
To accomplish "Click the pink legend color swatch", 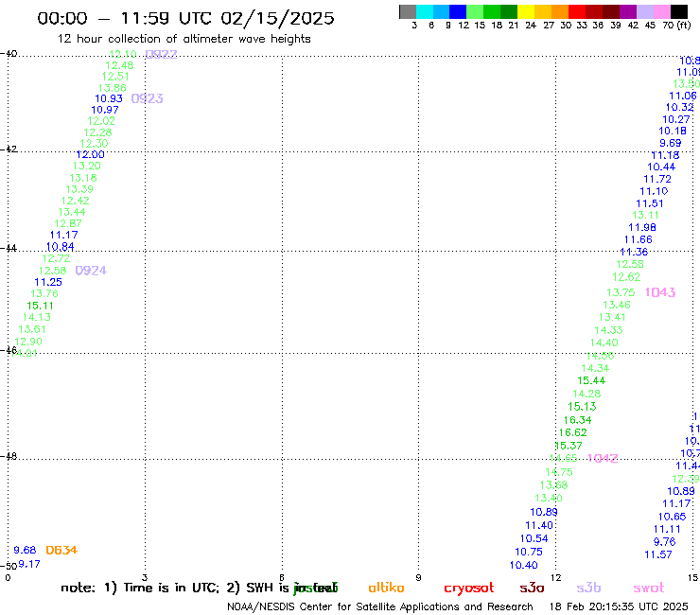I will click(661, 12).
